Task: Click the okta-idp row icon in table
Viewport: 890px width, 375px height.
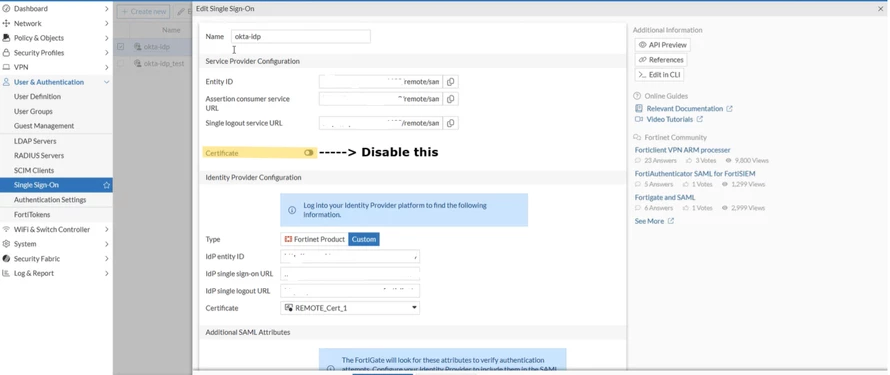Action: click(x=137, y=47)
